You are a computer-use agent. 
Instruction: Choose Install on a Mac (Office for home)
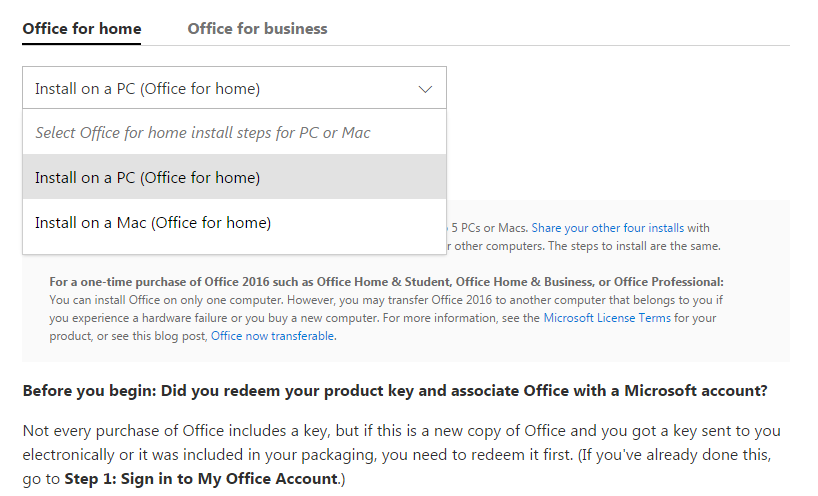click(153, 222)
